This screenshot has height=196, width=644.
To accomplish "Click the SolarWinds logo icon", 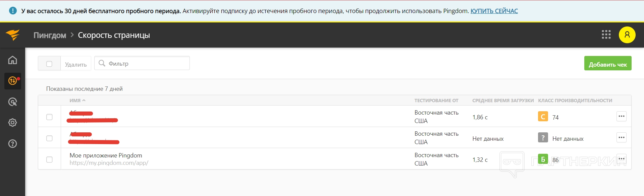I will [12, 35].
